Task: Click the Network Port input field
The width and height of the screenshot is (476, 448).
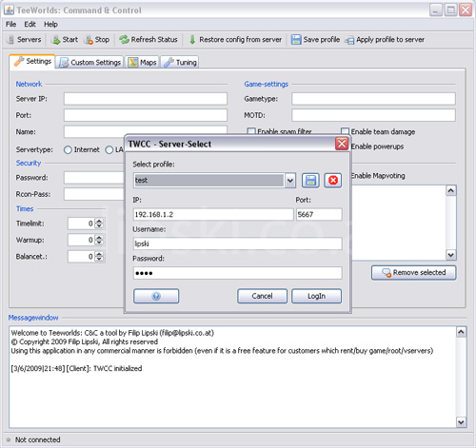Action: pos(146,115)
